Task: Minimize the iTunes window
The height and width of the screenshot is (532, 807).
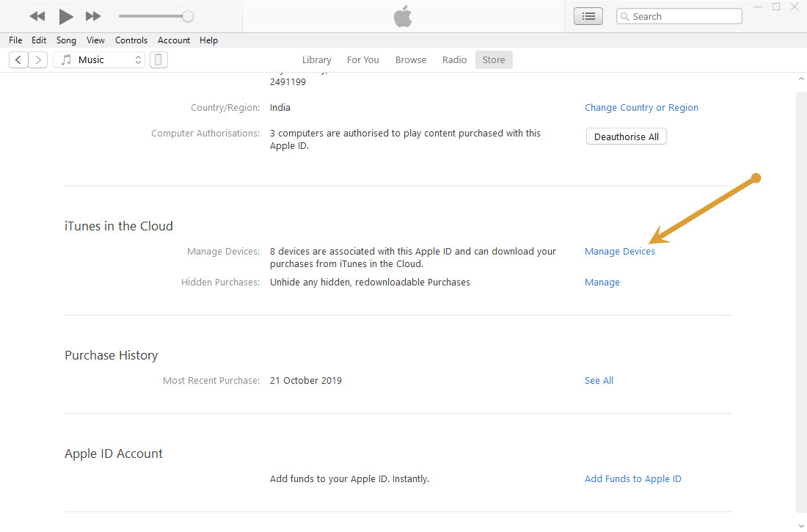Action: click(758, 7)
